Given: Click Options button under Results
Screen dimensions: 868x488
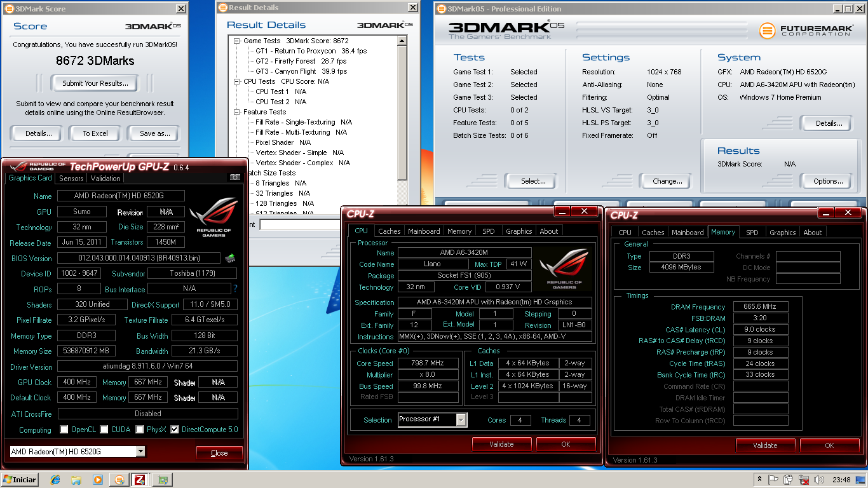Looking at the screenshot, I should click(x=828, y=181).
